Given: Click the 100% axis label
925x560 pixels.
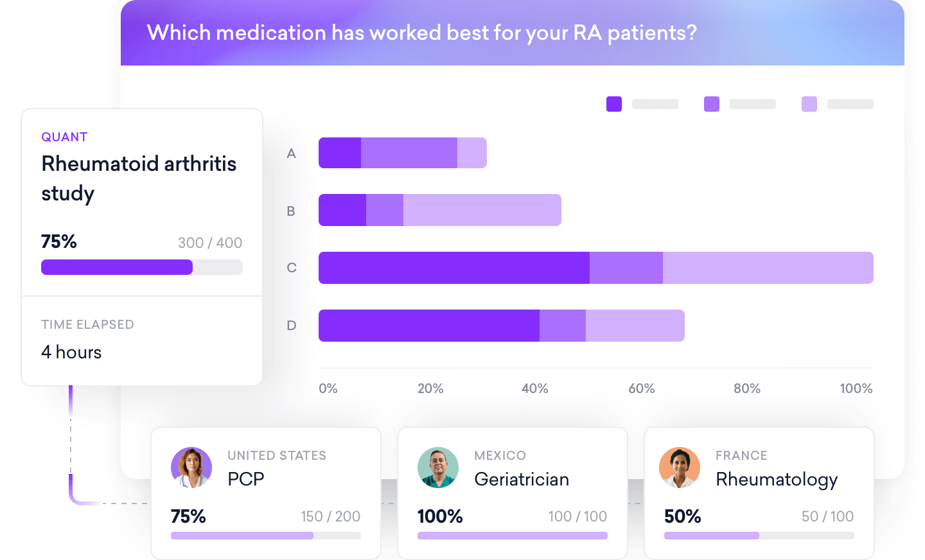Looking at the screenshot, I should pyautogui.click(x=855, y=389).
